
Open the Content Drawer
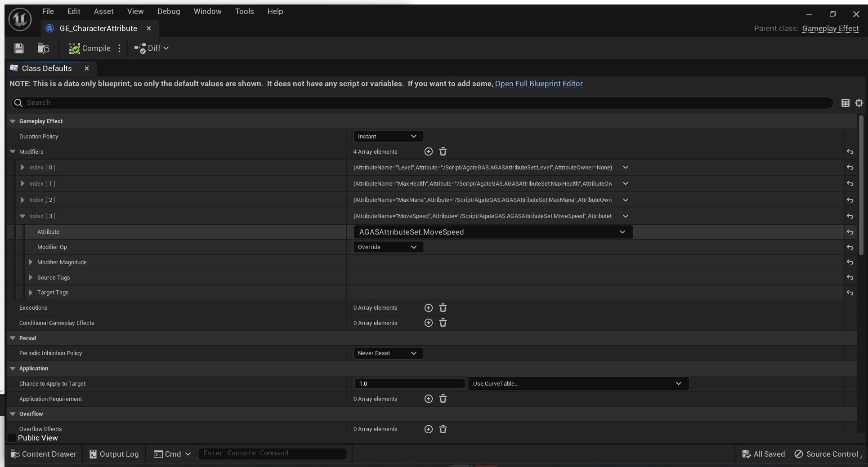click(x=44, y=454)
